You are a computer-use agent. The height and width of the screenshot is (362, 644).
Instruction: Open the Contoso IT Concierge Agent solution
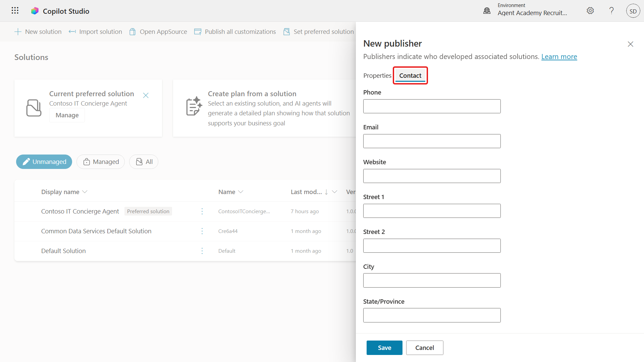80,211
